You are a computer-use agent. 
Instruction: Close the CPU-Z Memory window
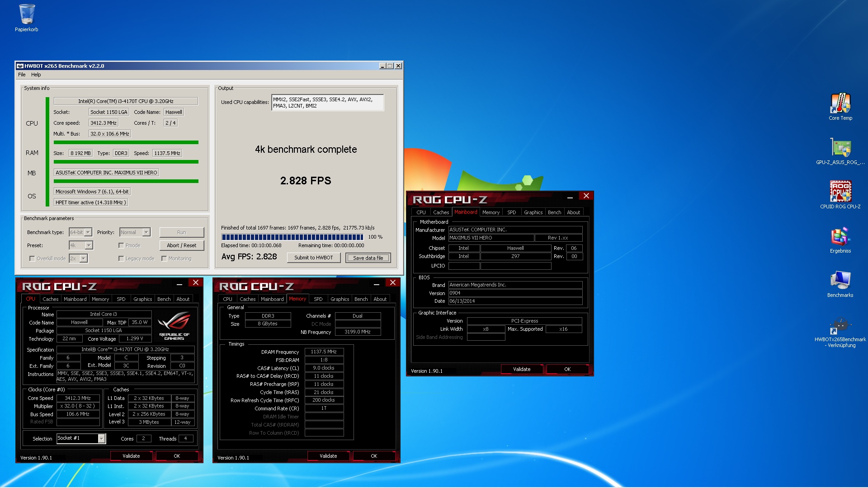point(393,282)
